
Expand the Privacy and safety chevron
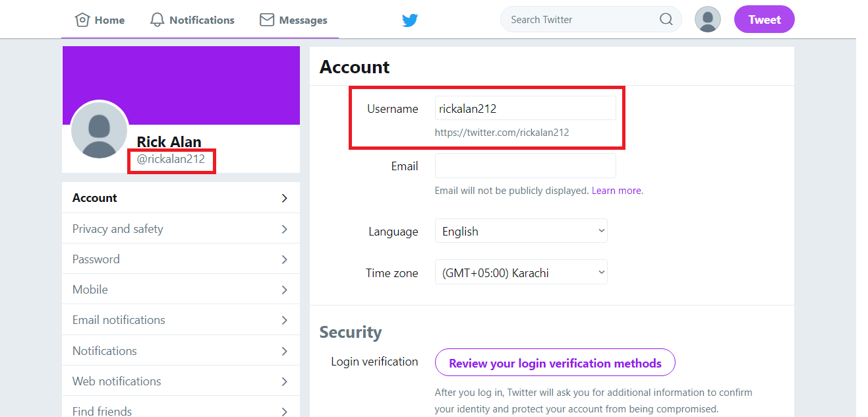pos(284,229)
